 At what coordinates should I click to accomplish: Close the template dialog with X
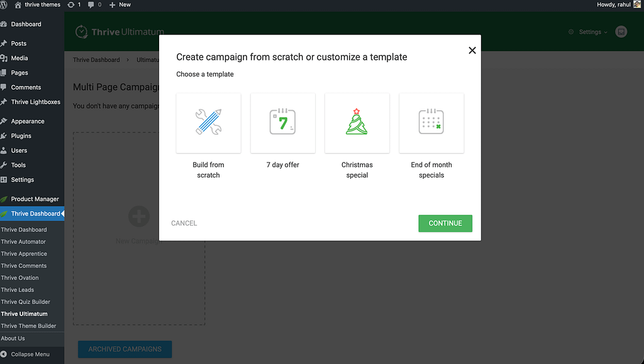pos(472,50)
